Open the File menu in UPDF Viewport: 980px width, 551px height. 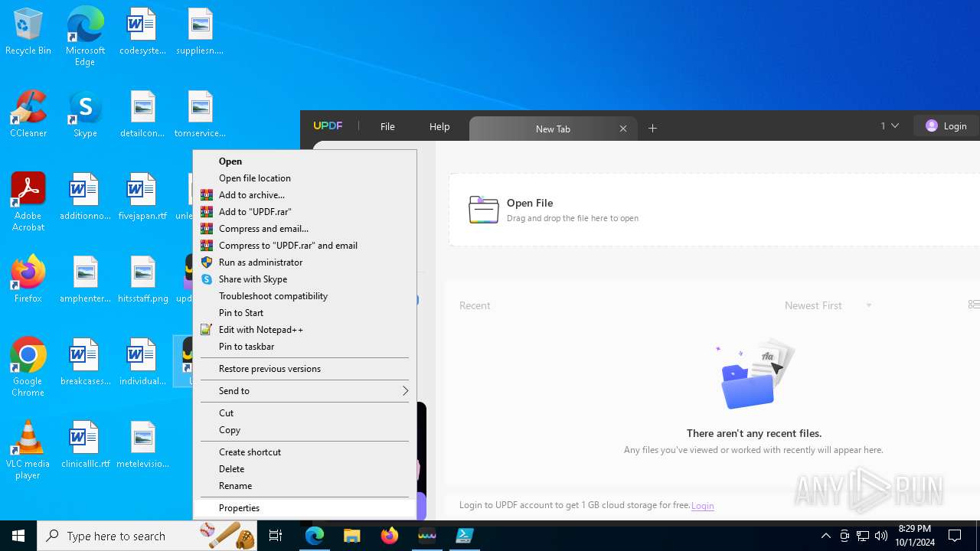[387, 126]
